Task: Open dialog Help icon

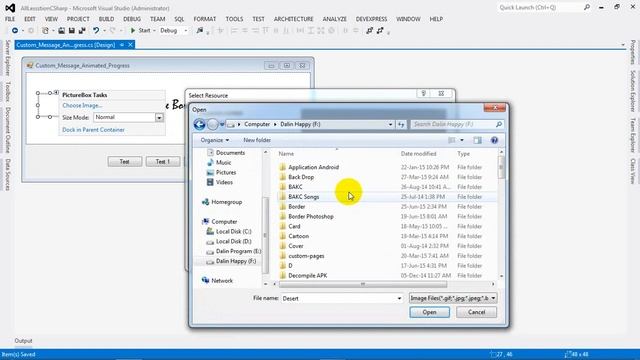Action: pyautogui.click(x=494, y=140)
